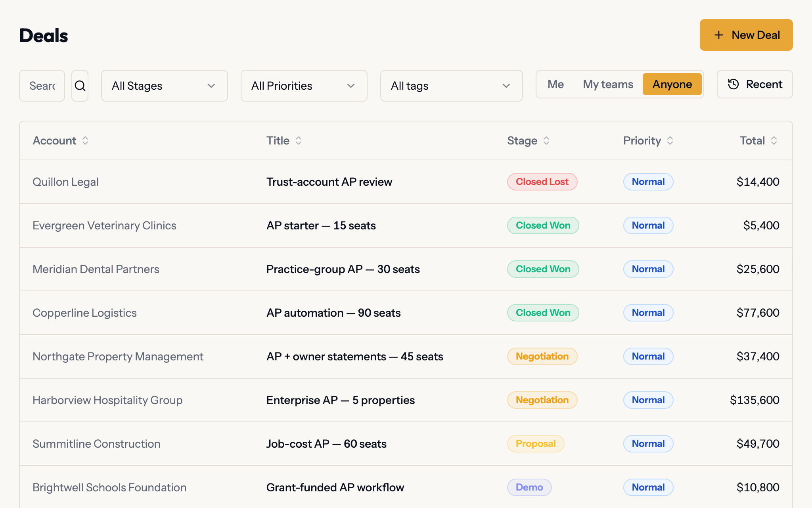Open Job-cost AP — 60 seats deal
This screenshot has width=812, height=508.
[x=326, y=444]
